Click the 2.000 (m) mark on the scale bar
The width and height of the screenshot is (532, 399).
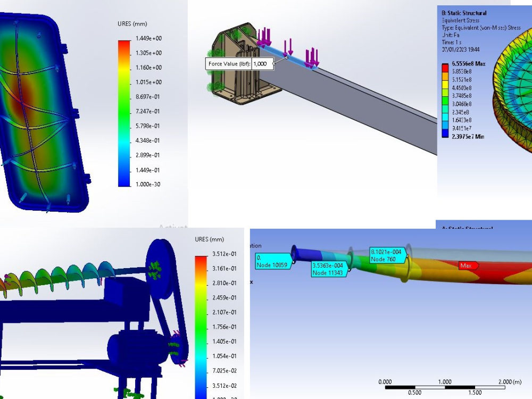510,381
